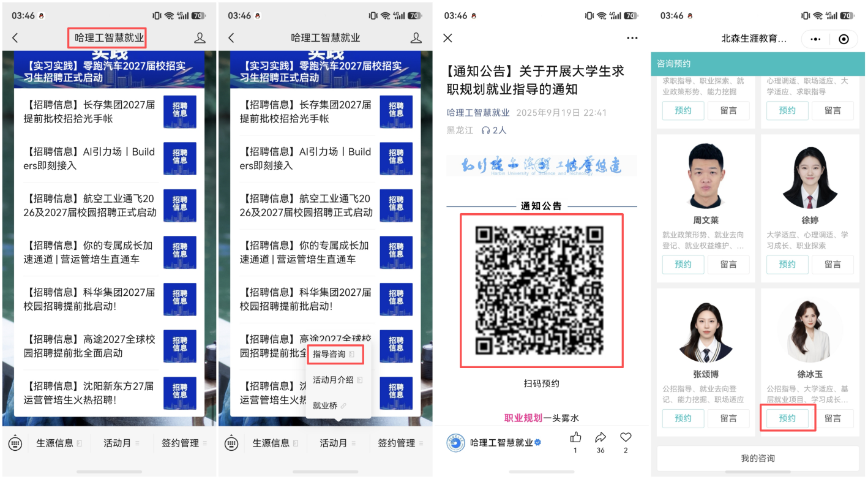Expand 签约管理 menu on the screen without popup
This screenshot has height=479, width=868.
[x=184, y=443]
